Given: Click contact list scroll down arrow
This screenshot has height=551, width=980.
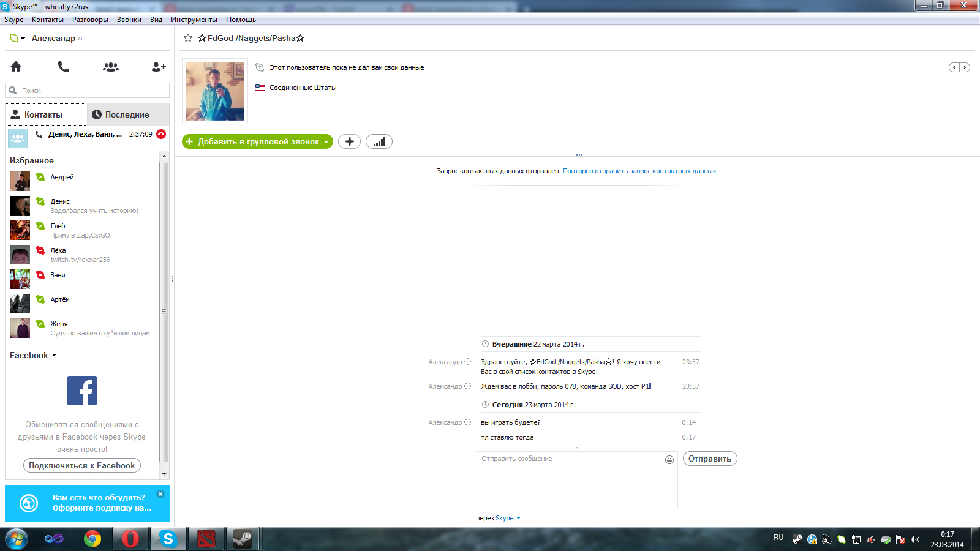Looking at the screenshot, I should click(164, 474).
